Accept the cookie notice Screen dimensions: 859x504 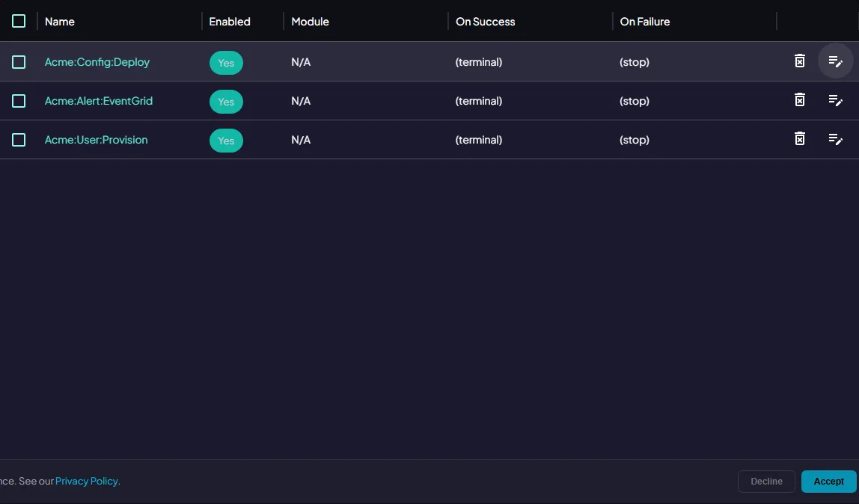[828, 482]
